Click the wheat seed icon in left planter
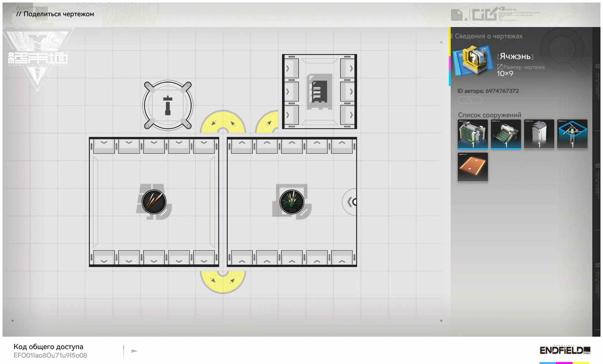Image resolution: width=603 pixels, height=364 pixels. coord(154,202)
